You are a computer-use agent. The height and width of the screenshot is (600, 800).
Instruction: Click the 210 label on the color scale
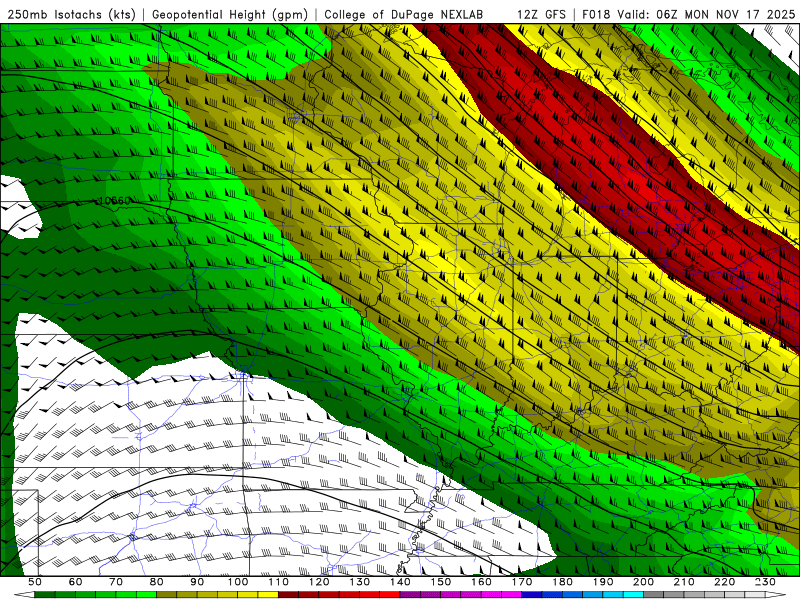tap(684, 582)
